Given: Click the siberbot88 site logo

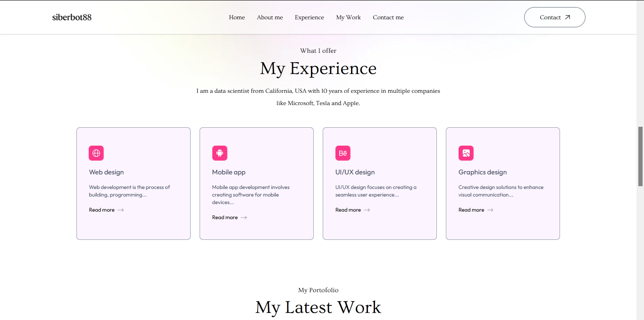Looking at the screenshot, I should tap(72, 17).
